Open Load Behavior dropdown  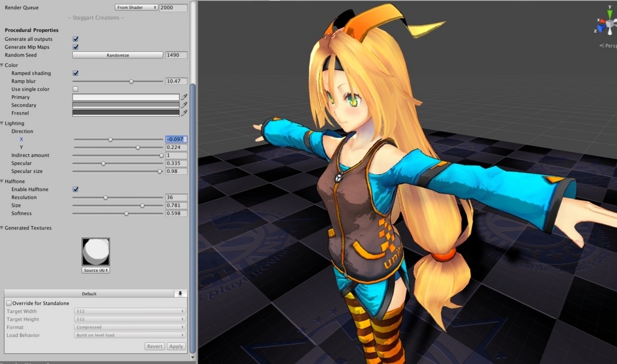(130, 335)
